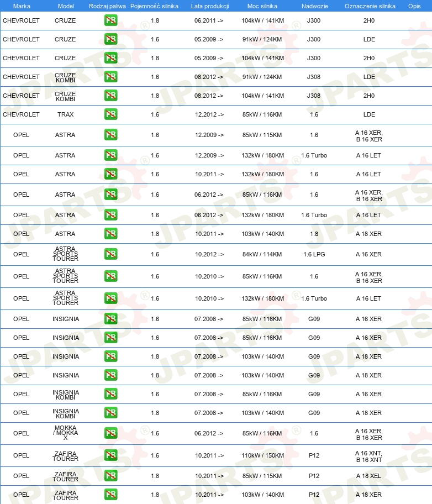Click fuel icon for Astra Sports Tourer 85kW / 116KM
Screen dimensions: 432x504
tap(111, 276)
